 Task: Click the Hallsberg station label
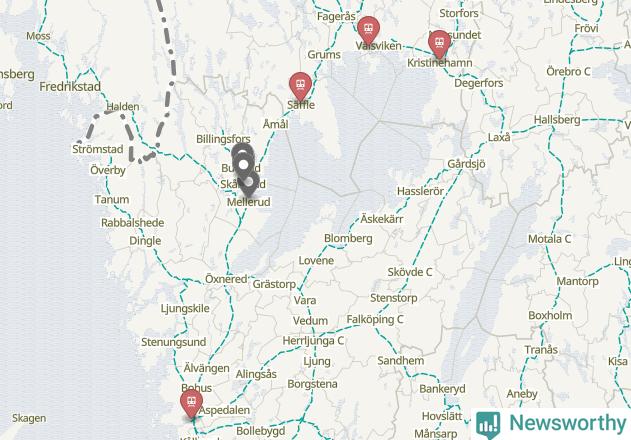pyautogui.click(x=557, y=120)
